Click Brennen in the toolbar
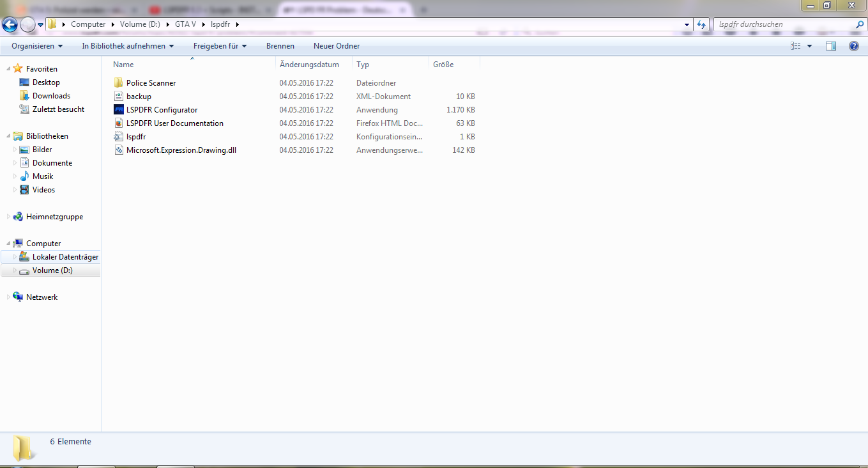 280,46
